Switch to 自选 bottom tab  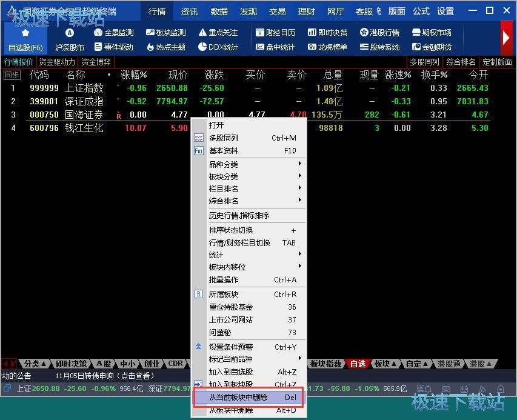358,364
